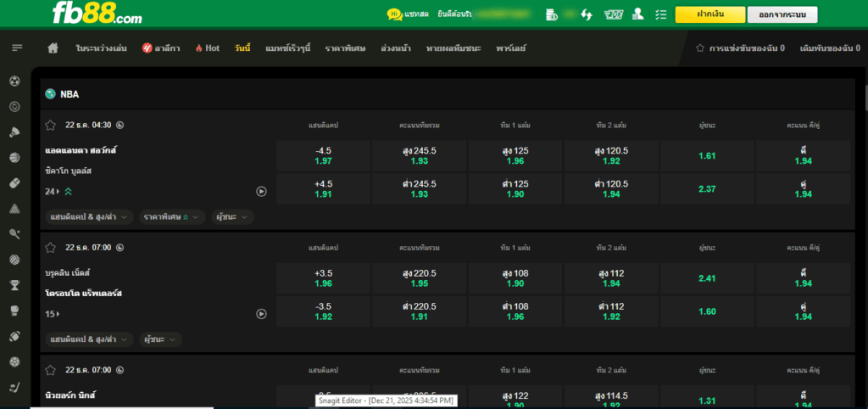868x409 pixels.
Task: Favorite the Brooklyn Nets match star
Action: 50,248
